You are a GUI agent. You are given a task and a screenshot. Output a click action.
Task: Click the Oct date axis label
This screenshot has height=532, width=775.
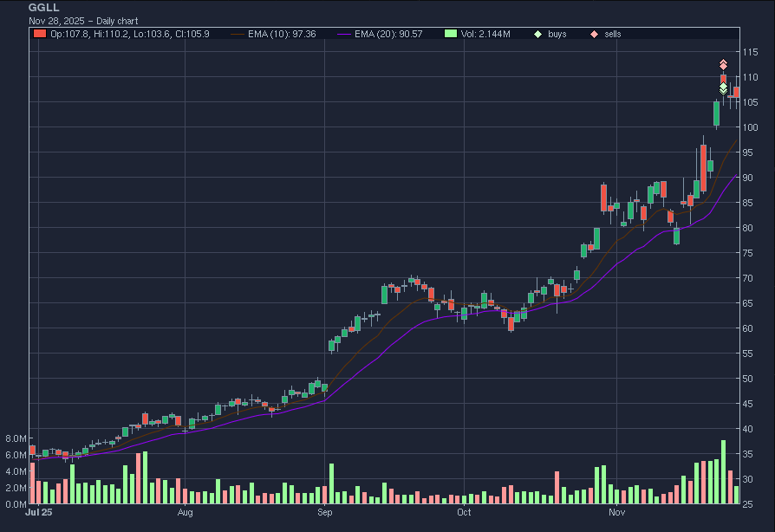click(x=464, y=512)
